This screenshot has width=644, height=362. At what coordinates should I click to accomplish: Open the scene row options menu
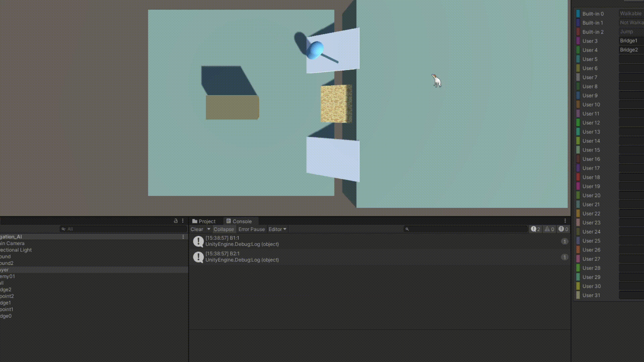183,237
